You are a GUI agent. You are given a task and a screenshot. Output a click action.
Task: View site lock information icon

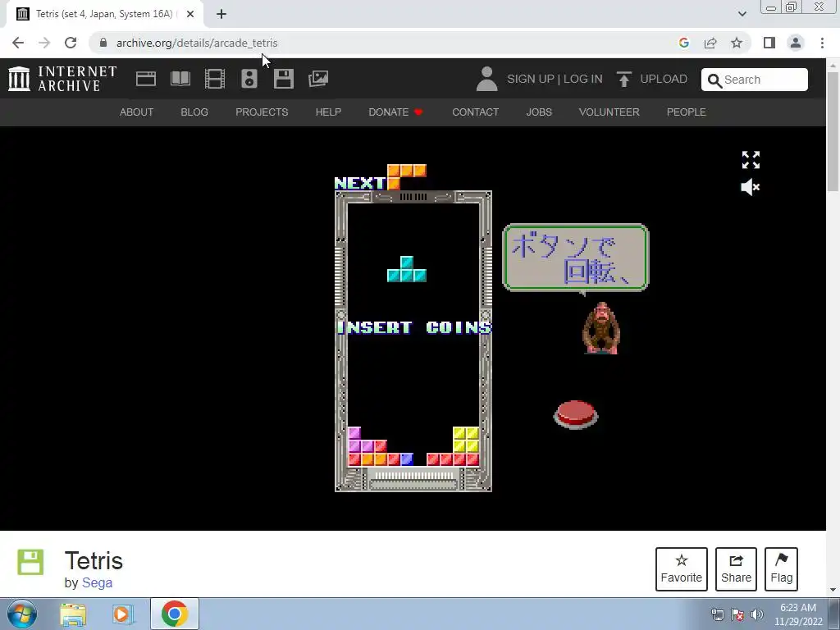tap(103, 43)
